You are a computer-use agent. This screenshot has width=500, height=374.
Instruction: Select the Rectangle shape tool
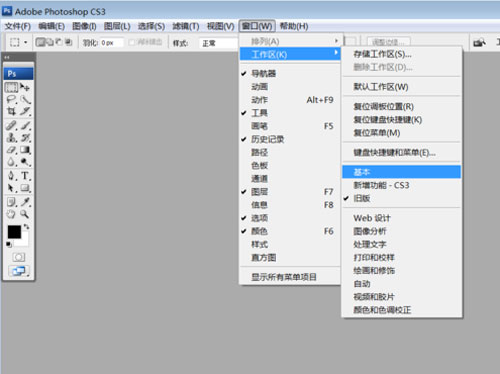[x=25, y=188]
